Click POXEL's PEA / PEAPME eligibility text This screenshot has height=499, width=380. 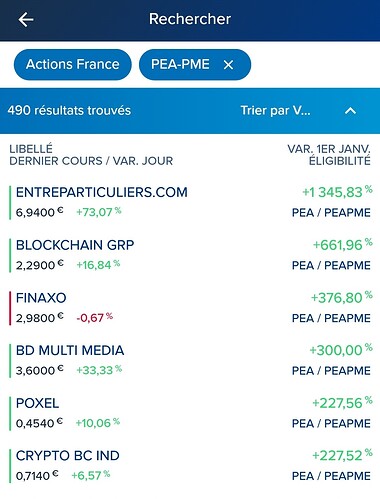(331, 423)
